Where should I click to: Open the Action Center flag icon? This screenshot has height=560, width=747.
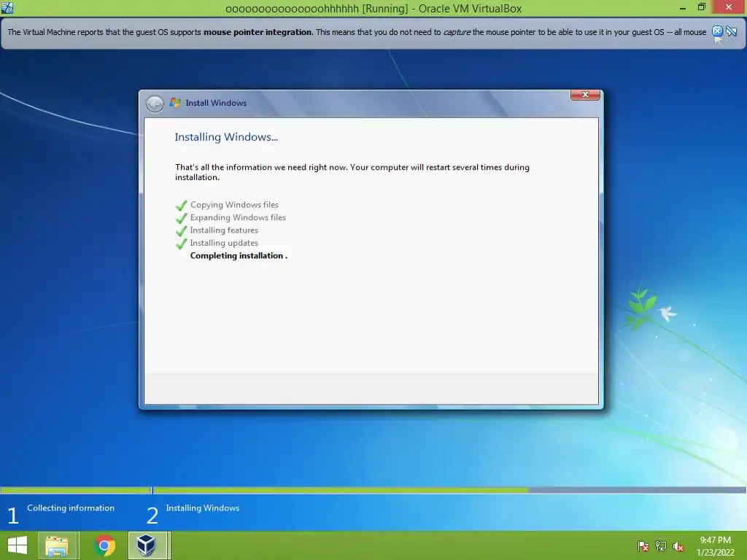pos(643,546)
